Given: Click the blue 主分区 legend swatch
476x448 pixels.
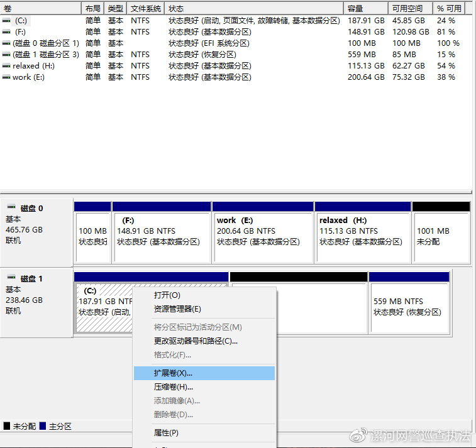Looking at the screenshot, I should tap(43, 427).
